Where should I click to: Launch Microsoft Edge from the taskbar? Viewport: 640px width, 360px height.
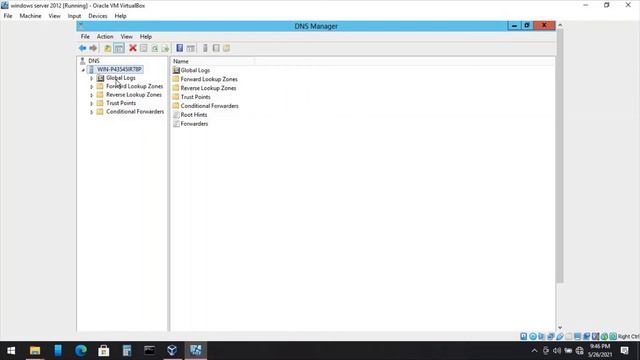tap(81, 350)
